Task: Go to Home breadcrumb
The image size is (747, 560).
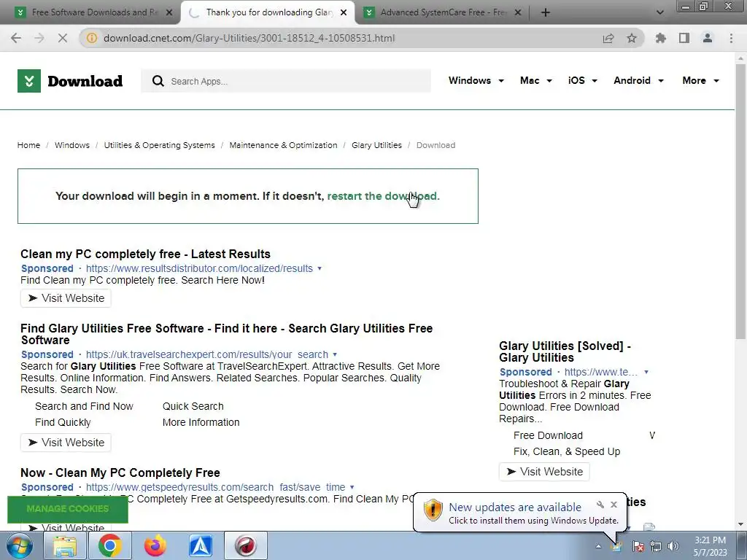Action: [x=28, y=145]
